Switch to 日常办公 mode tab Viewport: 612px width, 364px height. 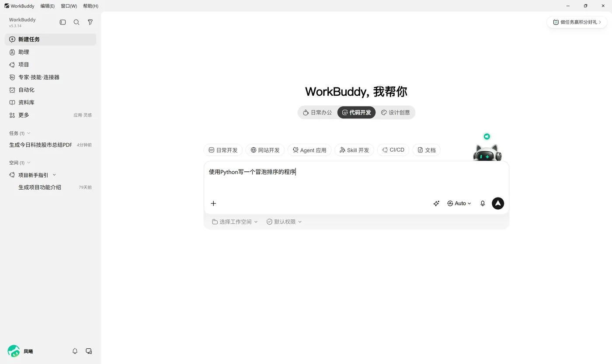pyautogui.click(x=317, y=112)
